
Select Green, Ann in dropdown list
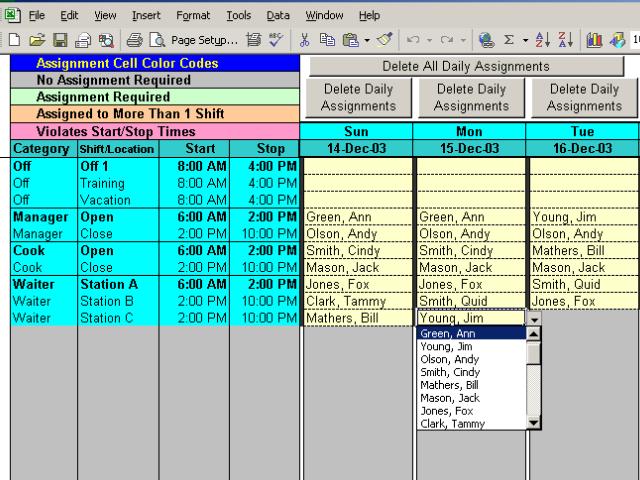pyautogui.click(x=471, y=333)
